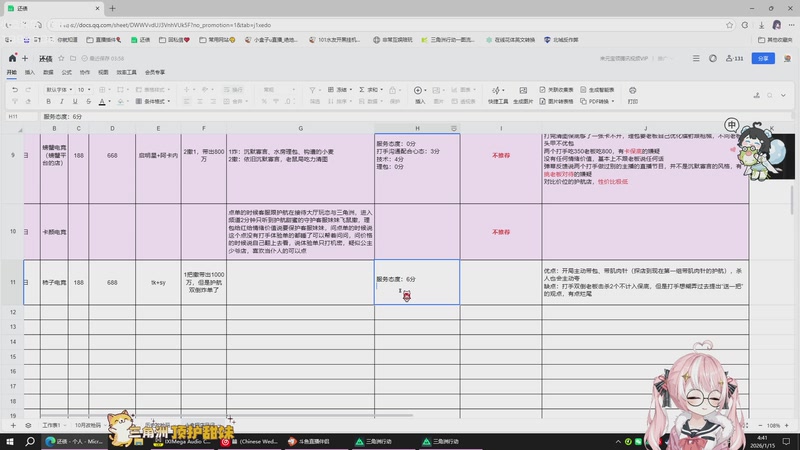Center align cell text
This screenshot has width=800, height=450.
point(200,102)
